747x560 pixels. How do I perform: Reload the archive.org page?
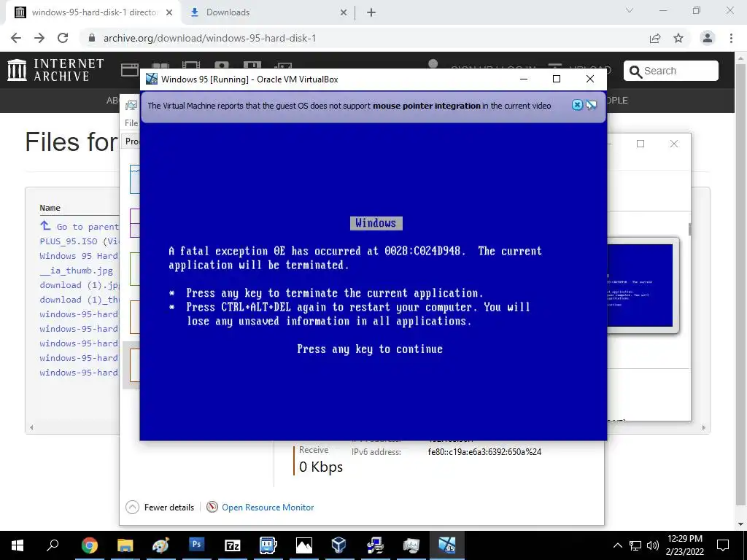click(x=63, y=38)
